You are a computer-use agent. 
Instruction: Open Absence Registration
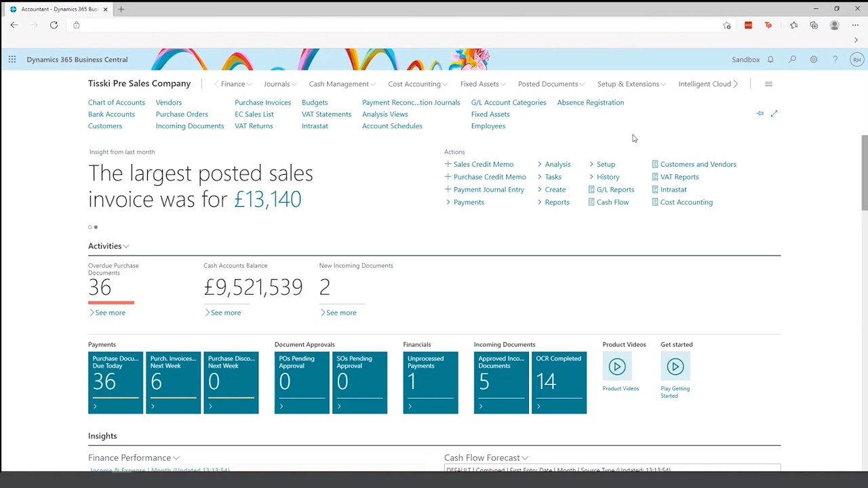coord(591,102)
